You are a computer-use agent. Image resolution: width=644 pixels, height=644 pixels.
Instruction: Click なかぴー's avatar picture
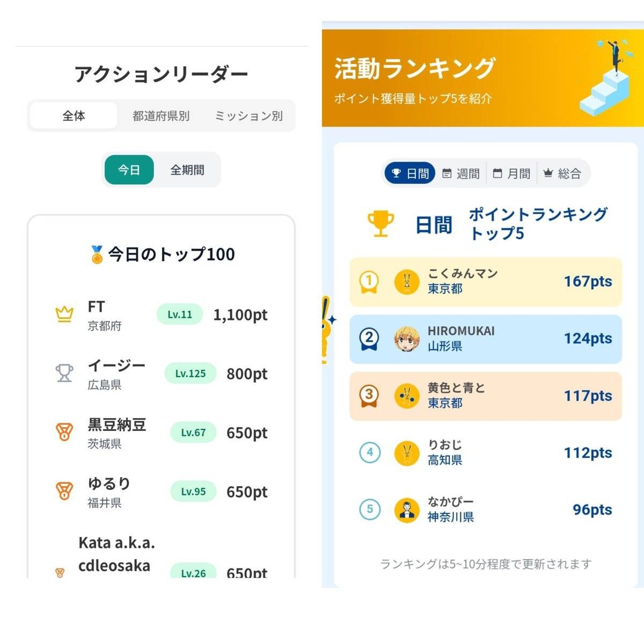407,510
